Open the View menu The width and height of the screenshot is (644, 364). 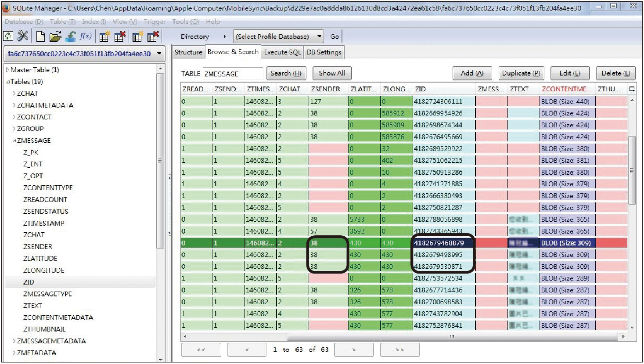tap(125, 22)
